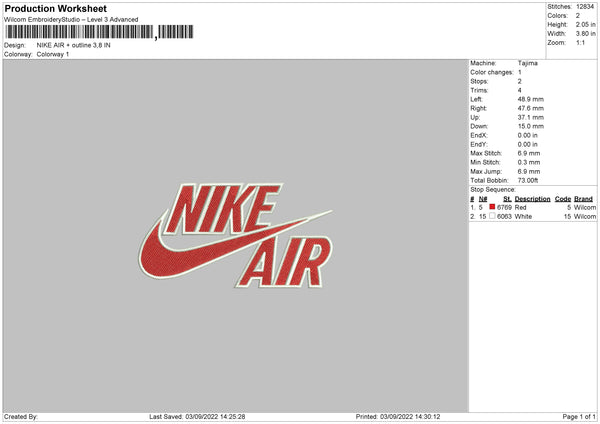Click the 'Max Stitch:' label
Image resolution: width=600 pixels, height=424 pixels.
tap(486, 153)
